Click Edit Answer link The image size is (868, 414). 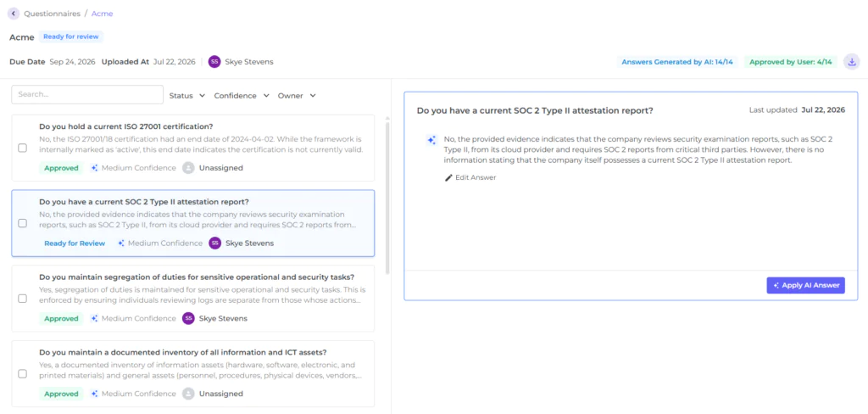[470, 177]
